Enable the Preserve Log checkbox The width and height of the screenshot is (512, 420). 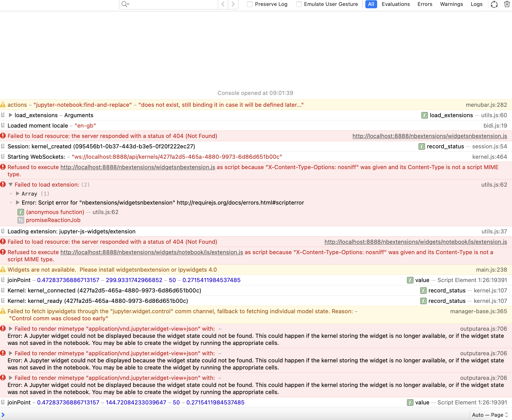click(x=250, y=4)
